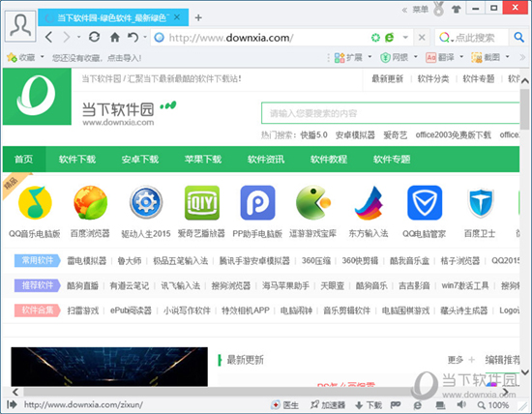The width and height of the screenshot is (532, 414).
Task: Open the address bar dropdown arrow
Action: [x=405, y=38]
